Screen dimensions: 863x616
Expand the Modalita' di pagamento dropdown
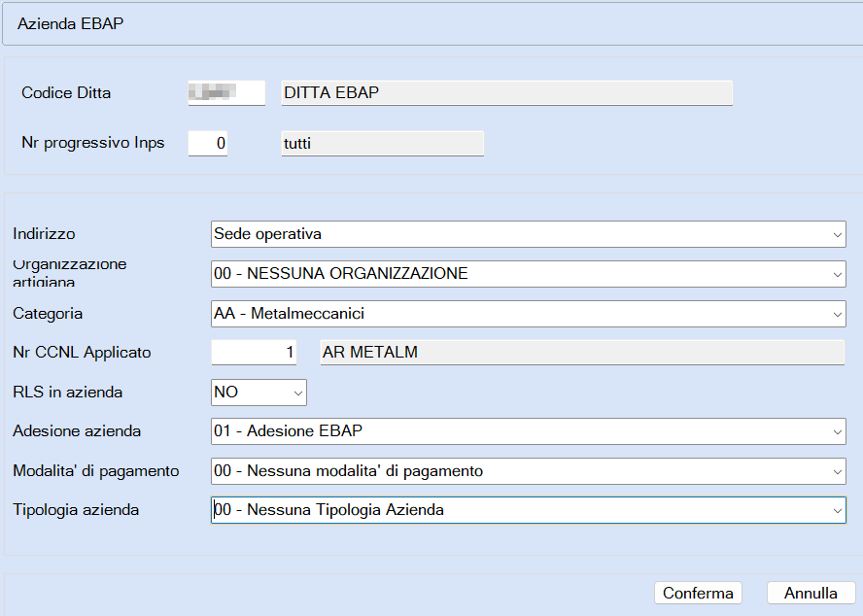pos(529,471)
